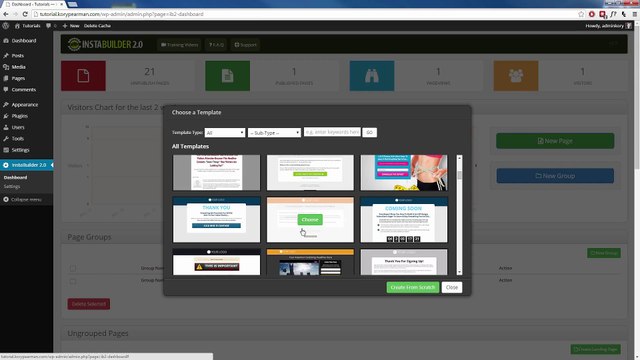Collapse the admin sidebar menu
This screenshot has width=640, height=360.
pos(22,200)
